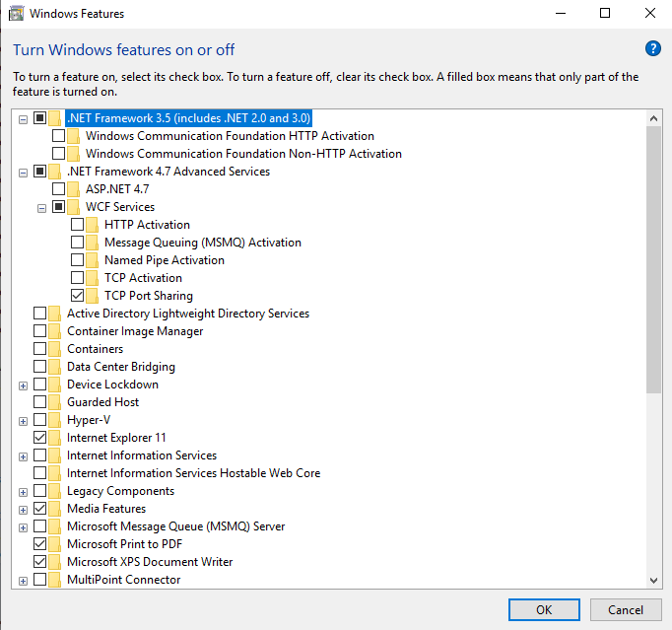Image resolution: width=672 pixels, height=630 pixels.
Task: Click folder icon next to Legacy Components
Action: [x=54, y=491]
